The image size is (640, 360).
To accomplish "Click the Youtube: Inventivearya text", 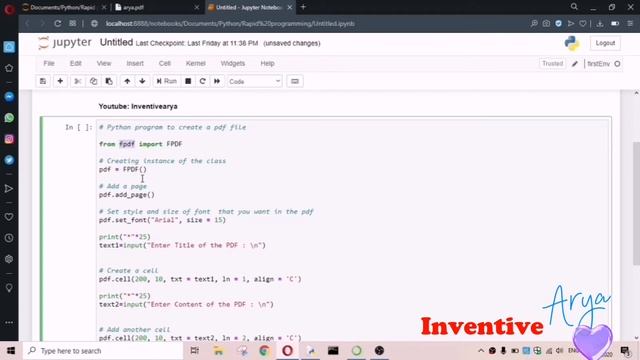I will [x=138, y=107].
